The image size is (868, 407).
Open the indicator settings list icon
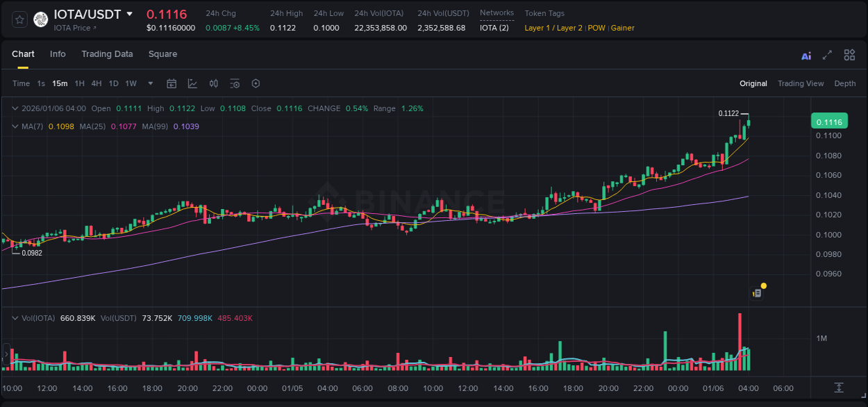pos(235,83)
